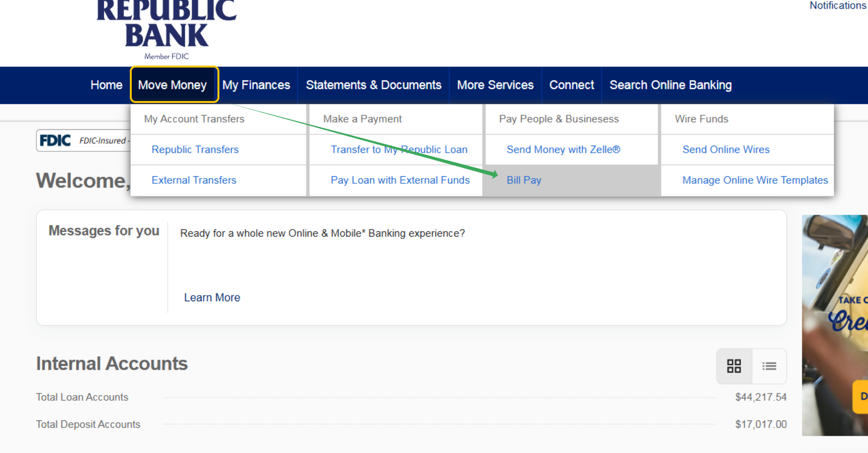868x453 pixels.
Task: Click the Total Loan Accounts amount $44,217.54
Action: [x=761, y=397]
